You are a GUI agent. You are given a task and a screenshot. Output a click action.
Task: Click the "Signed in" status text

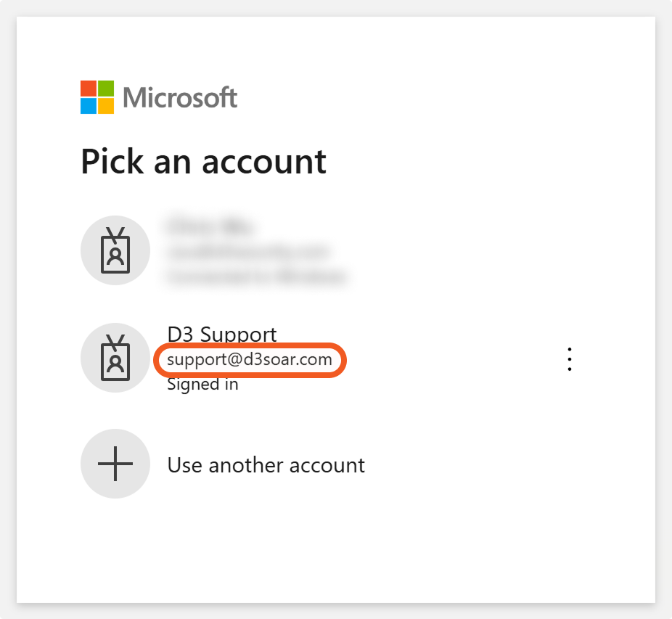click(x=202, y=384)
